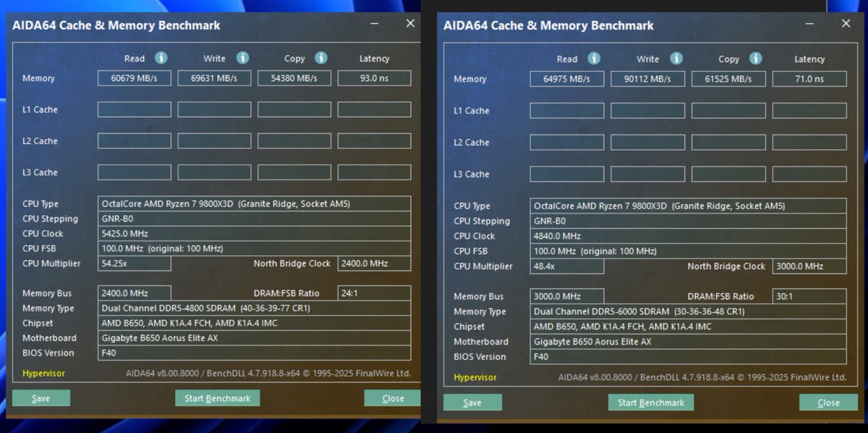Click BIOS Version F40 in right window

[x=688, y=357]
